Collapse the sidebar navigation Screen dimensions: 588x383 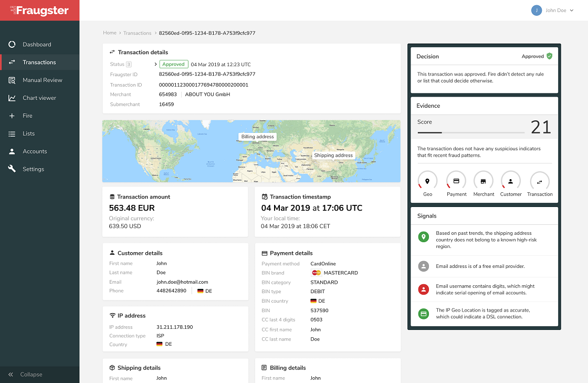click(26, 375)
